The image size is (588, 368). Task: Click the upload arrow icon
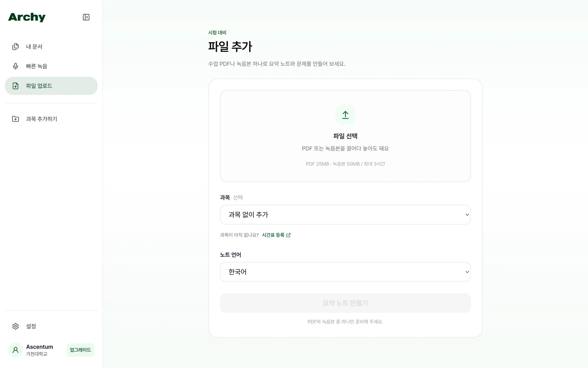[345, 115]
